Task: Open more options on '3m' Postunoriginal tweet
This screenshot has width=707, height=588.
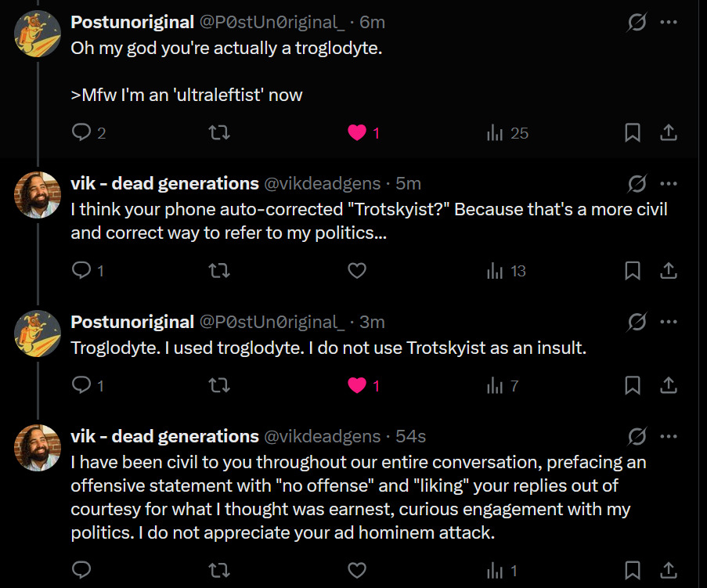Action: 668,322
